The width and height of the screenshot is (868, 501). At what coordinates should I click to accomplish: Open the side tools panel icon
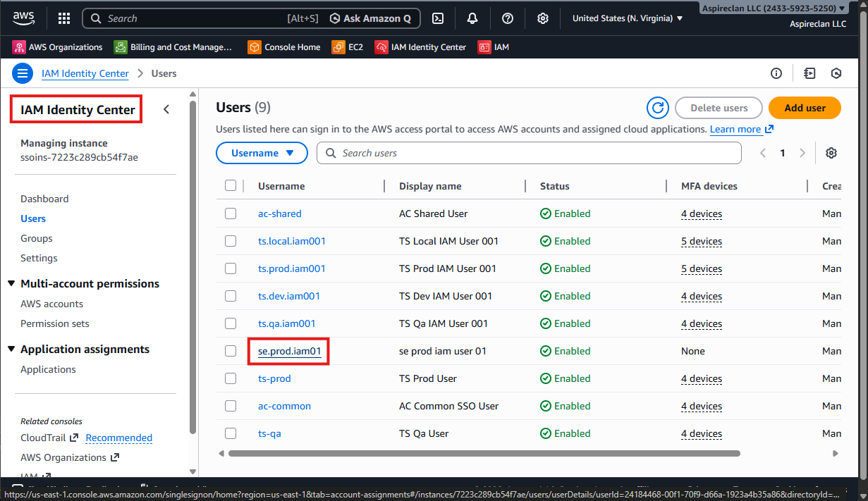[809, 73]
